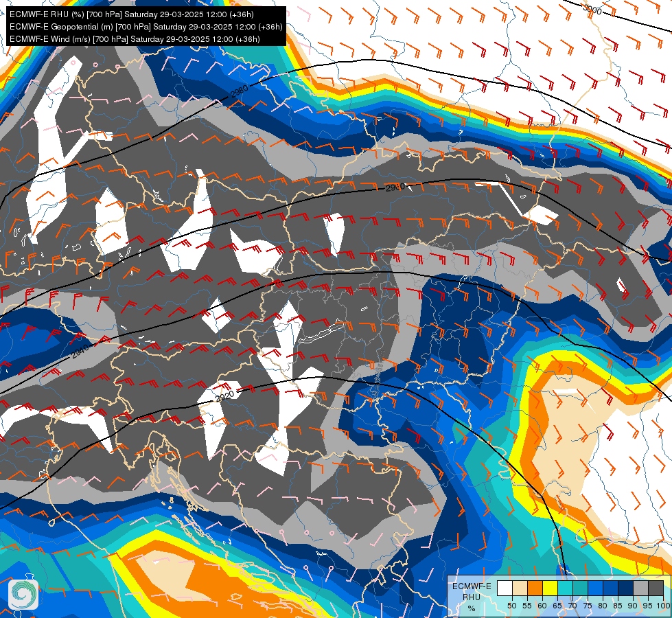Click the legend value 75
Image resolution: width=672 pixels, height=618 pixels.
(588, 606)
